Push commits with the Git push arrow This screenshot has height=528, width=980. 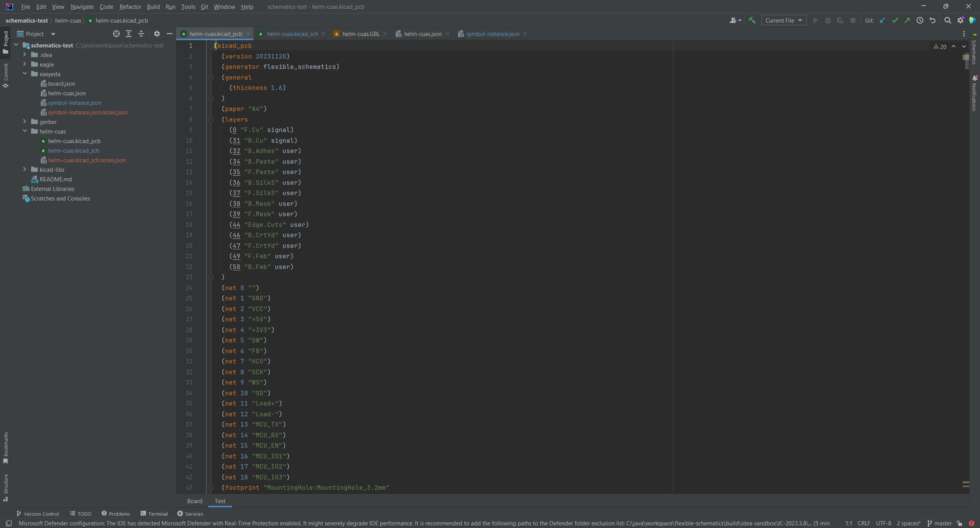tap(907, 20)
